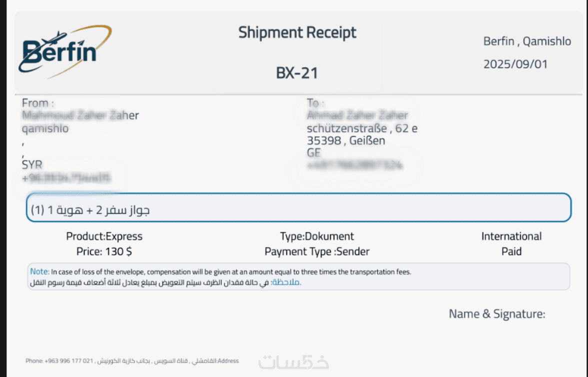Click the SYR sender country code
Image resolution: width=588 pixels, height=377 pixels.
[x=32, y=164]
